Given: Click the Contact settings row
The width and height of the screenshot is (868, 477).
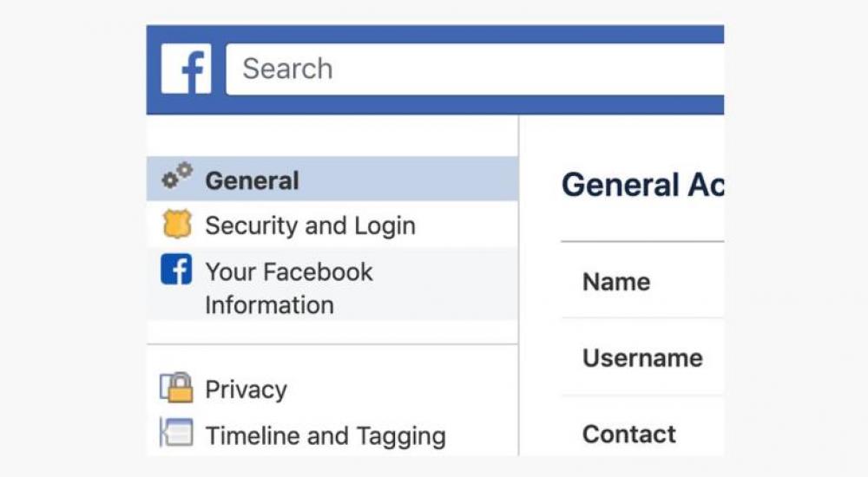Looking at the screenshot, I should (x=628, y=434).
